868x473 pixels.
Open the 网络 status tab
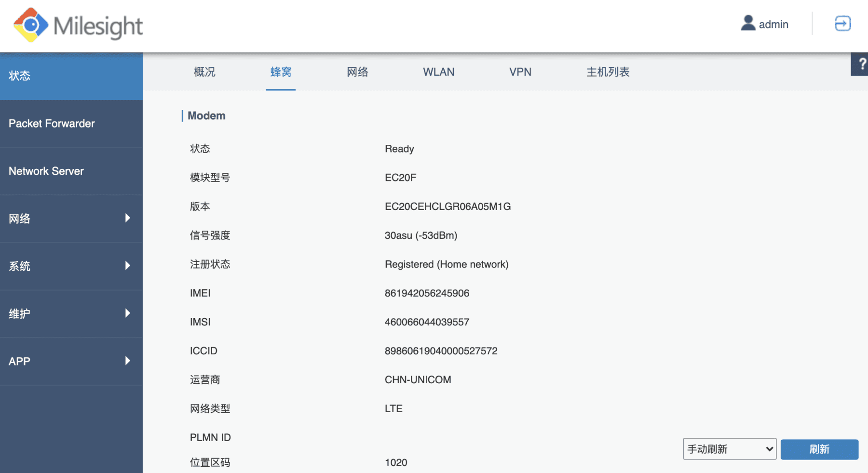tap(357, 72)
